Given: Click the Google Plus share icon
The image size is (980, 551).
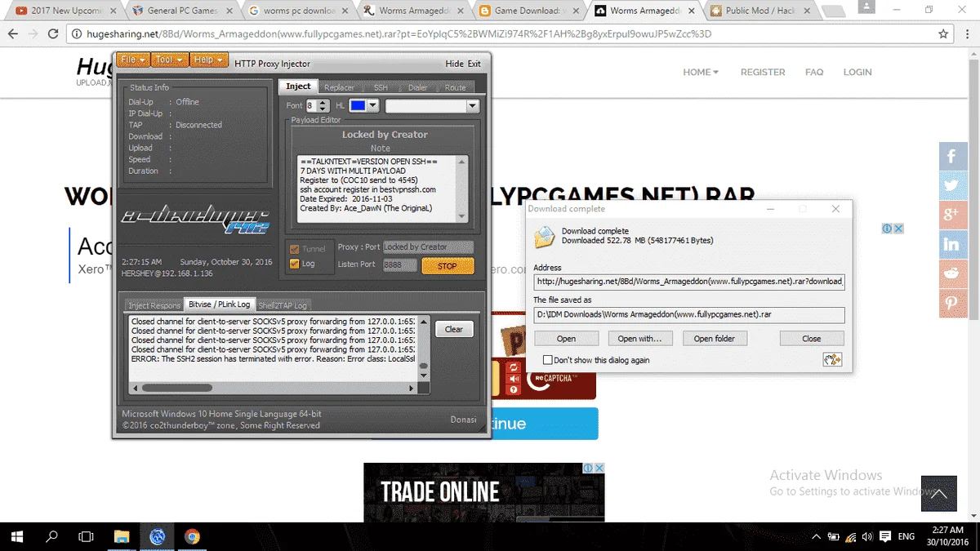Looking at the screenshot, I should (x=952, y=215).
